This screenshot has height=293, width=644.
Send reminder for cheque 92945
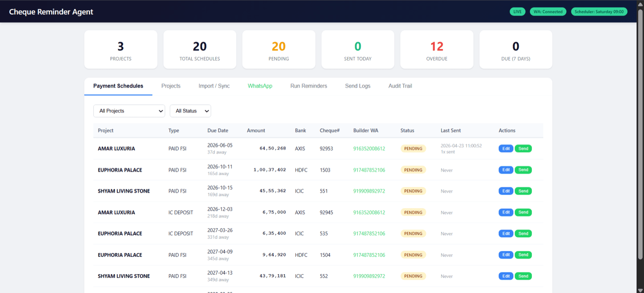pos(523,212)
